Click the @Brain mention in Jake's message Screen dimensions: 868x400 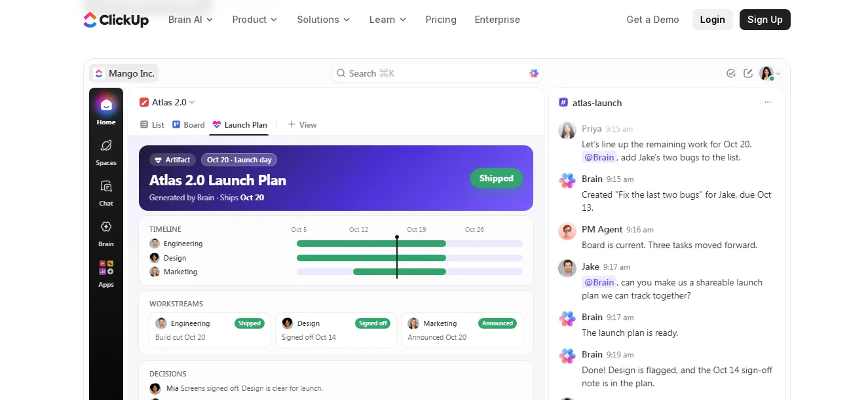[x=599, y=282]
